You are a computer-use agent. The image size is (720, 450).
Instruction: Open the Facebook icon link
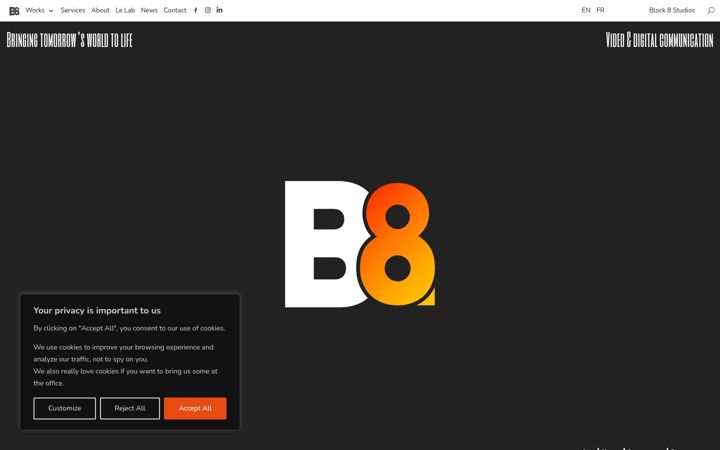pos(195,10)
